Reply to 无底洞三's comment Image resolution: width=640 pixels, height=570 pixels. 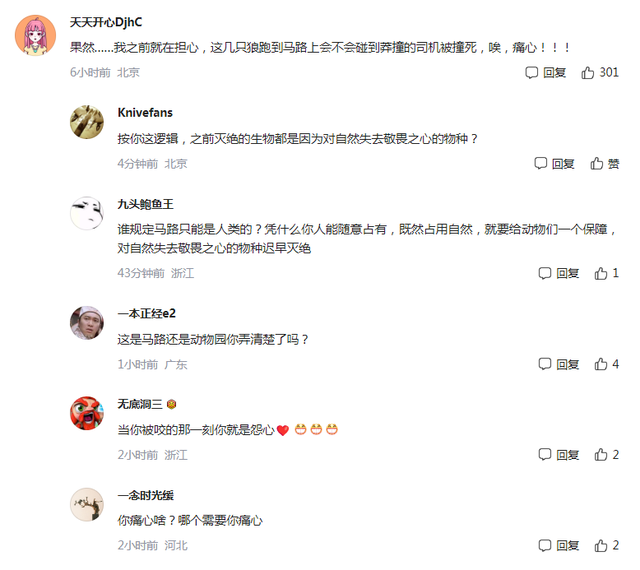[544, 454]
